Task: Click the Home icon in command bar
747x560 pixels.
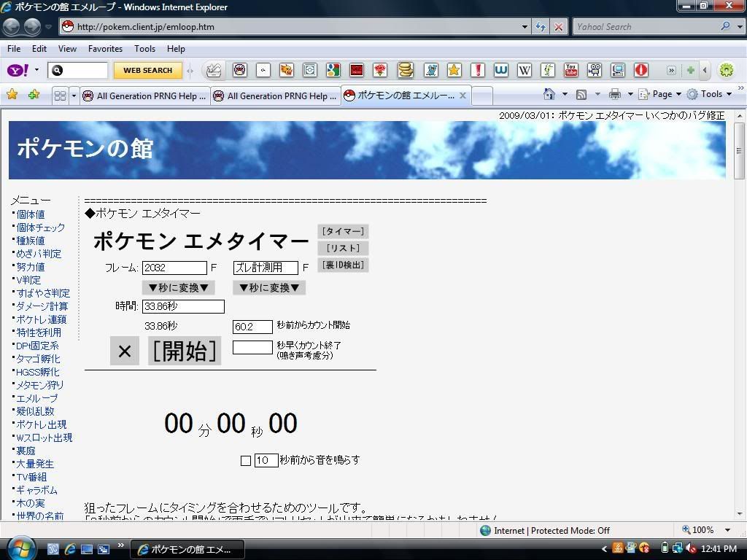Action: click(550, 94)
